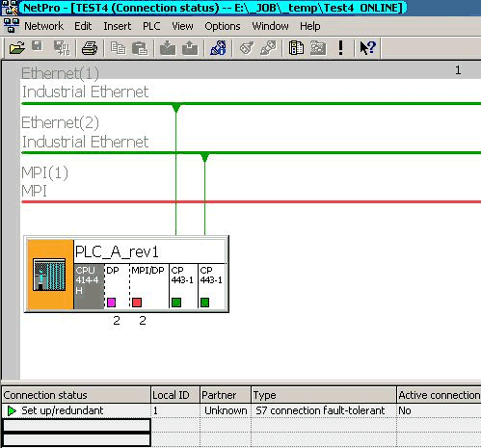This screenshot has width=481, height=448.
Task: Open the Window menu
Action: pyautogui.click(x=270, y=26)
